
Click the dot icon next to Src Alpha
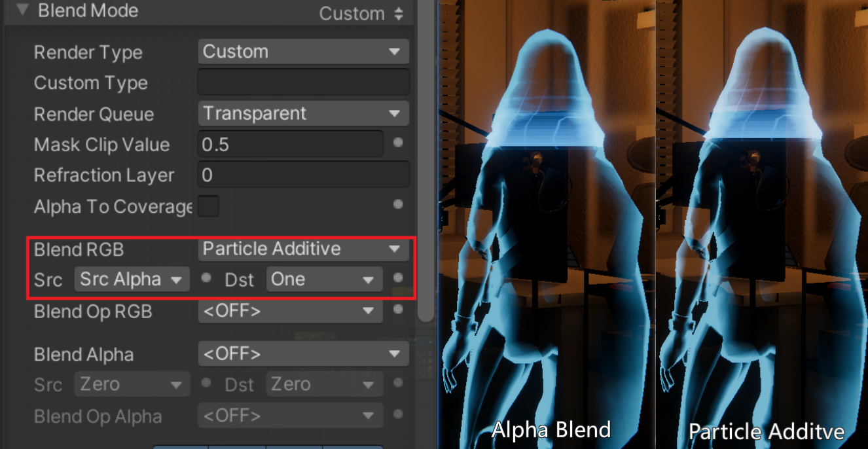207,278
